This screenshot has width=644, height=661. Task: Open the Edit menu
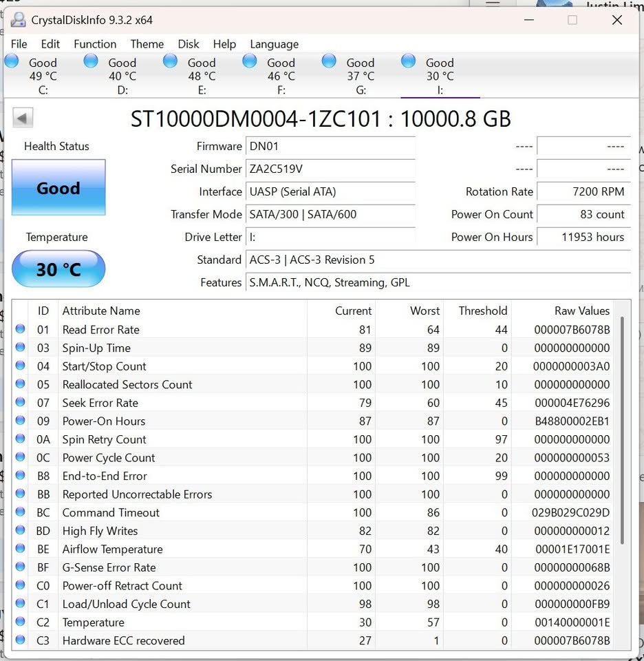tap(50, 44)
